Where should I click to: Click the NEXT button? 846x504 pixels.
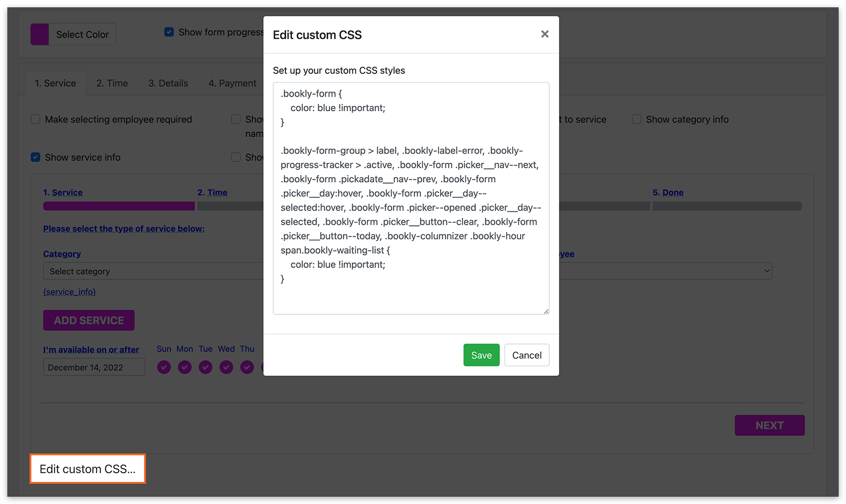769,425
